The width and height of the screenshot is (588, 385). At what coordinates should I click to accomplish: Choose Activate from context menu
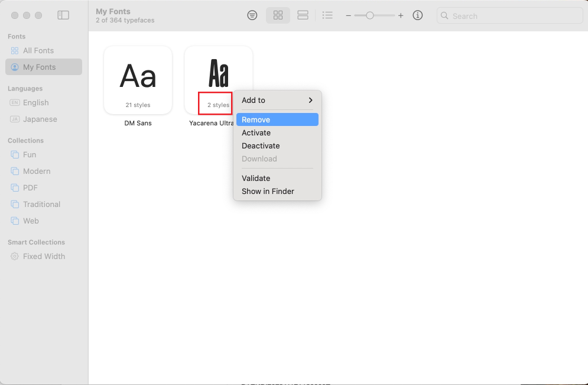pyautogui.click(x=278, y=133)
